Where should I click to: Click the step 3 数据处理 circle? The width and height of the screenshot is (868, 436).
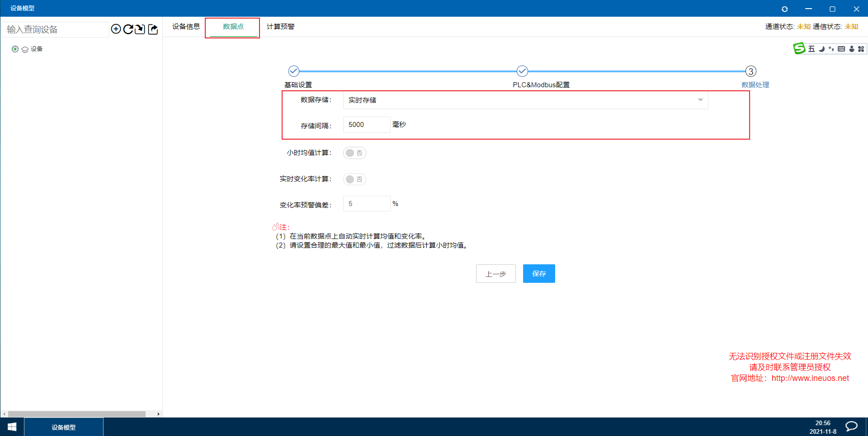point(751,71)
